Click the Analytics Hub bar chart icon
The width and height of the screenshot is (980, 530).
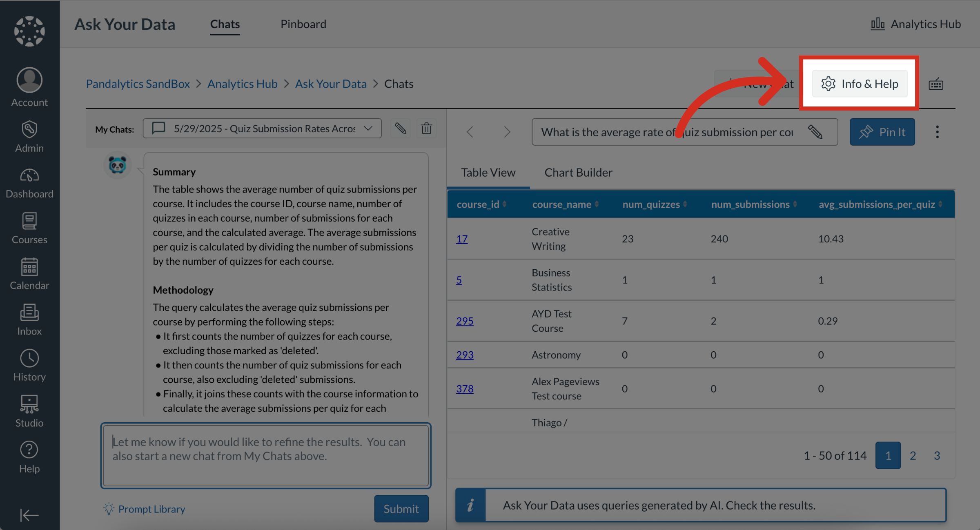tap(878, 24)
